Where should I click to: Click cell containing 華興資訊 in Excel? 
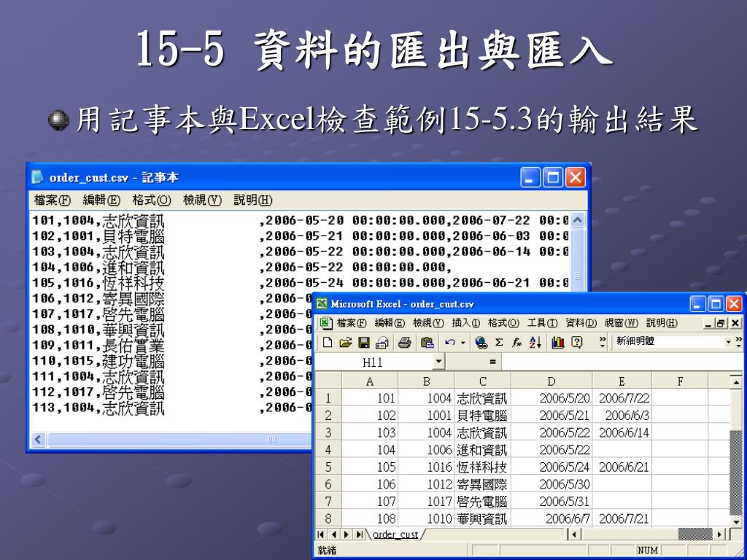click(x=482, y=518)
